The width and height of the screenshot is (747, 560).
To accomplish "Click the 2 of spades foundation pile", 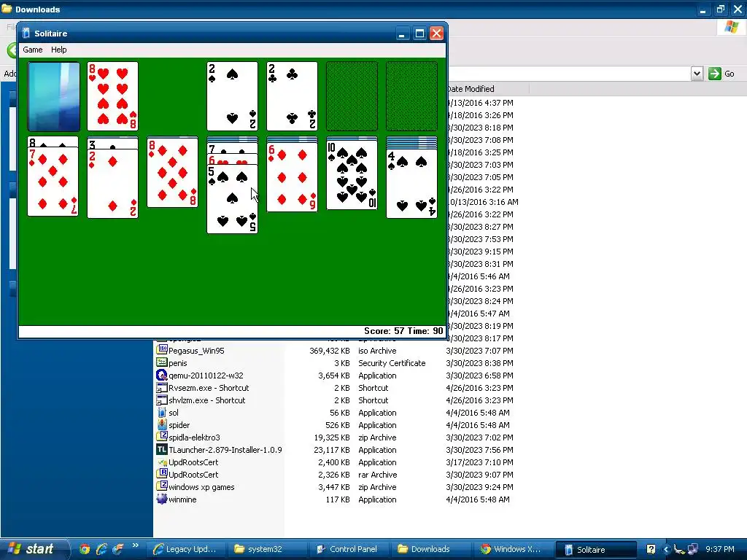I will (x=233, y=96).
